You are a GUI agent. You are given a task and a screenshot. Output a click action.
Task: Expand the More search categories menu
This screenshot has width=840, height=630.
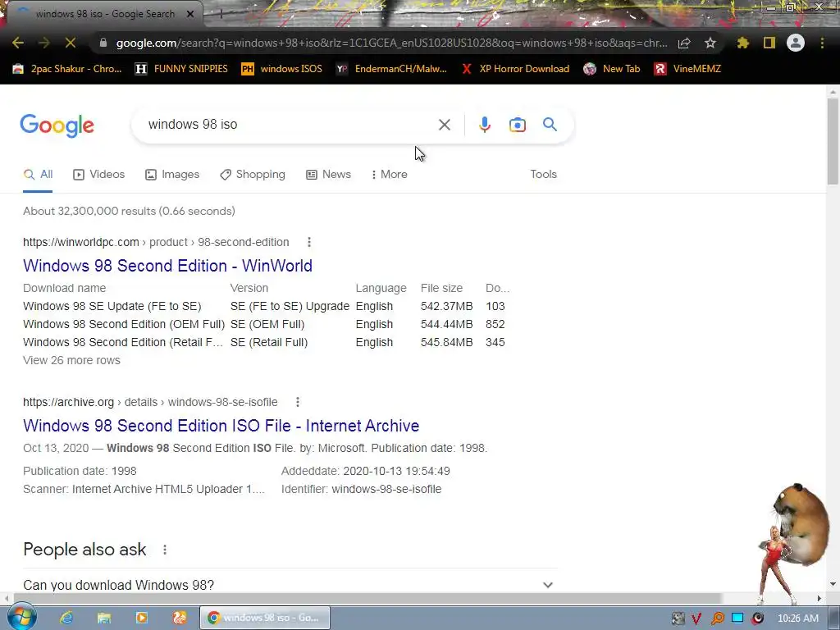click(x=389, y=174)
